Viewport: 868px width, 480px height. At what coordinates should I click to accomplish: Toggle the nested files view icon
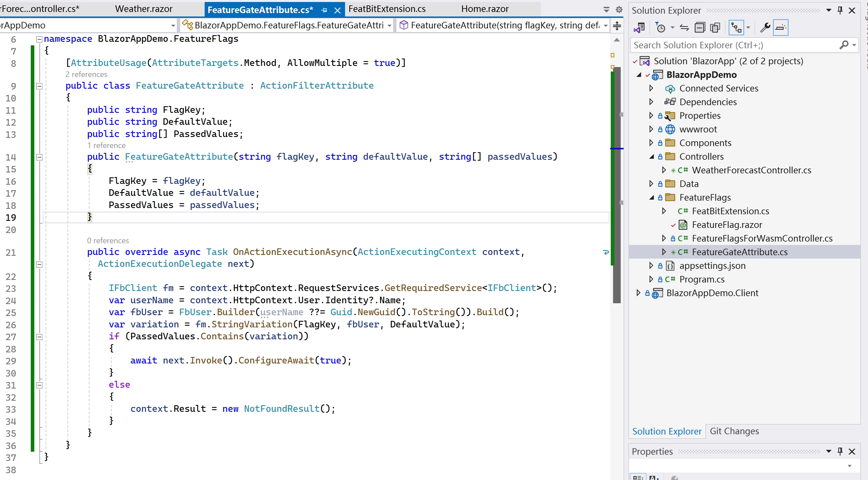click(x=736, y=28)
